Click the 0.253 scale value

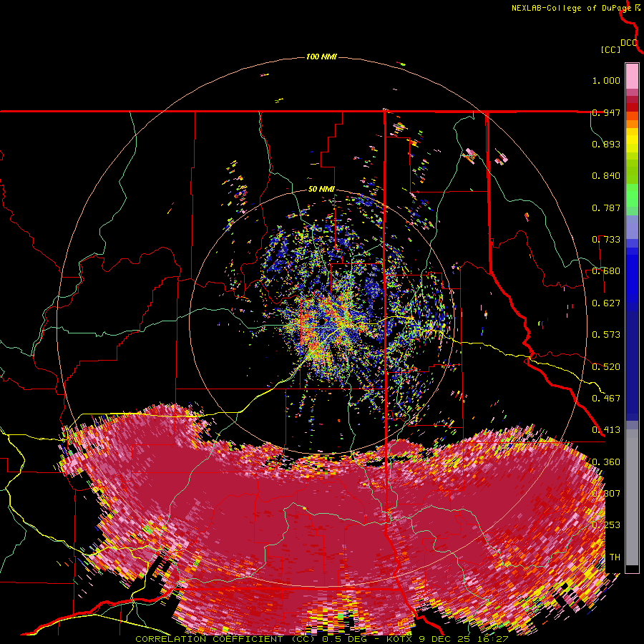606,525
